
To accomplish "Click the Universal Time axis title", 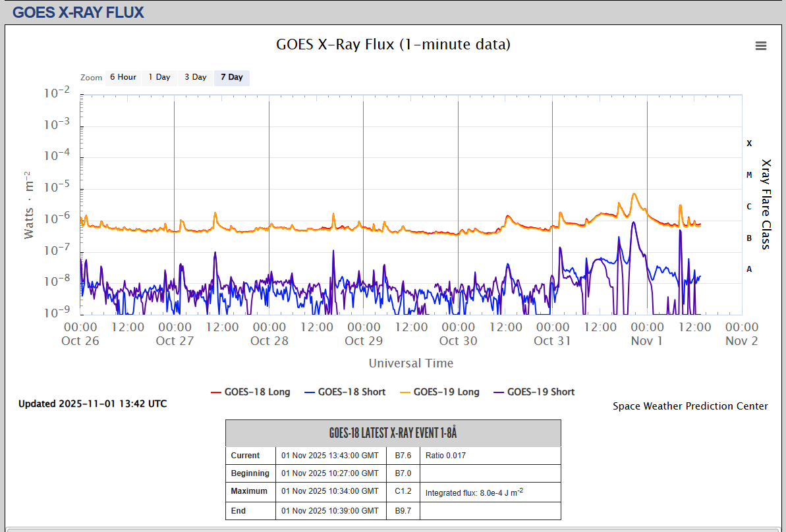I will (x=410, y=363).
